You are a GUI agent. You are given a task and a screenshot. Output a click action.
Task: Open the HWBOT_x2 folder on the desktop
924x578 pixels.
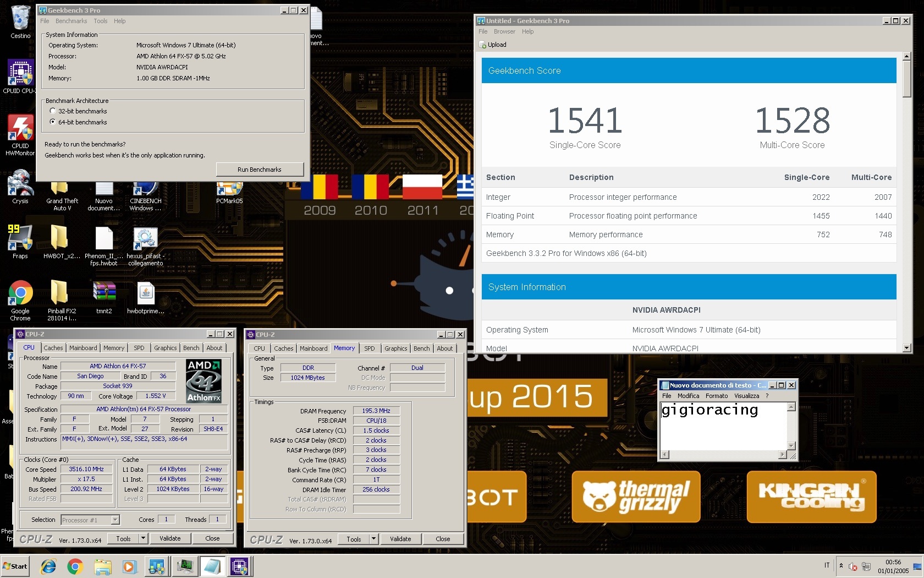(62, 242)
